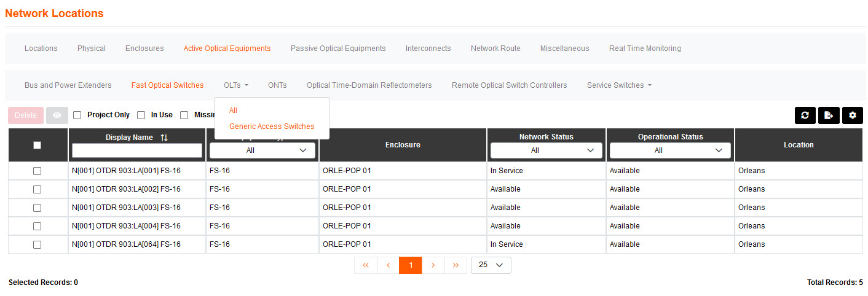Open Real Time Monitoring tab
Image resolution: width=868 pixels, height=296 pixels.
coord(645,49)
